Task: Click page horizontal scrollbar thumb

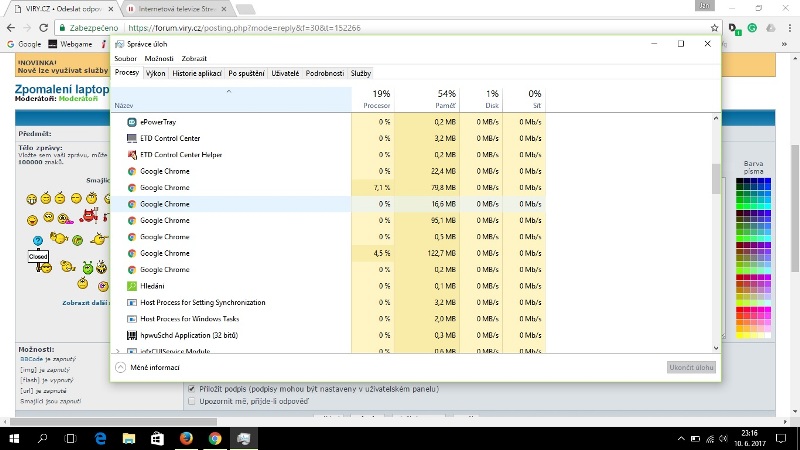Action: pos(113,422)
